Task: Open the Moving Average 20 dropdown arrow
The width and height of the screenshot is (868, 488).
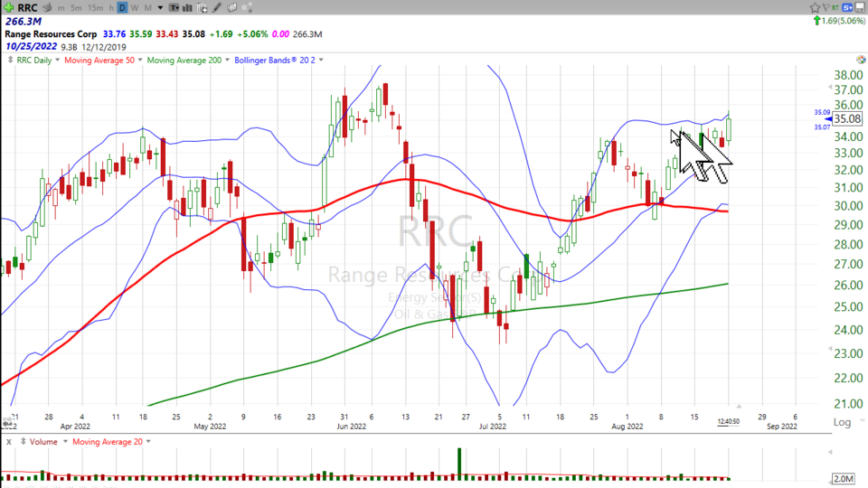Action: click(x=148, y=442)
